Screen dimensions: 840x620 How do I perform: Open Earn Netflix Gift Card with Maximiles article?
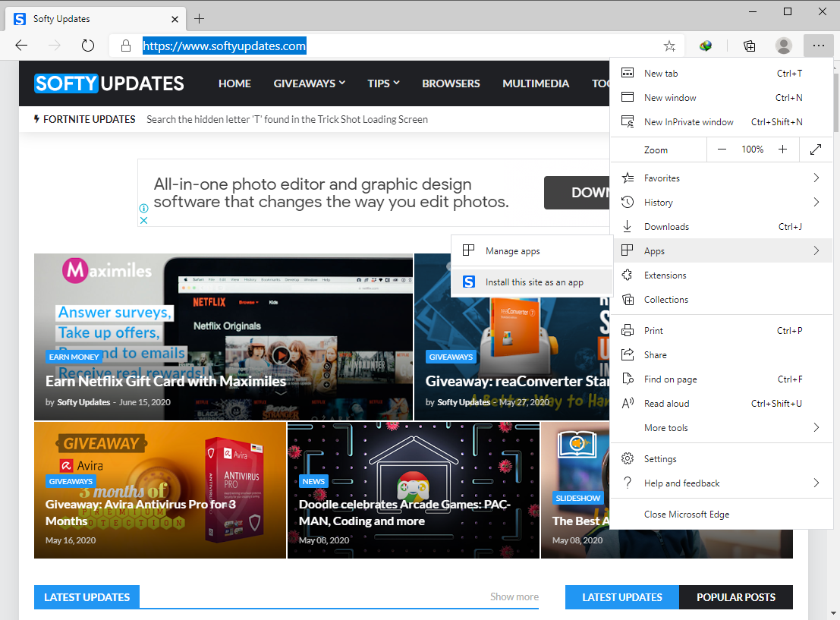(165, 381)
